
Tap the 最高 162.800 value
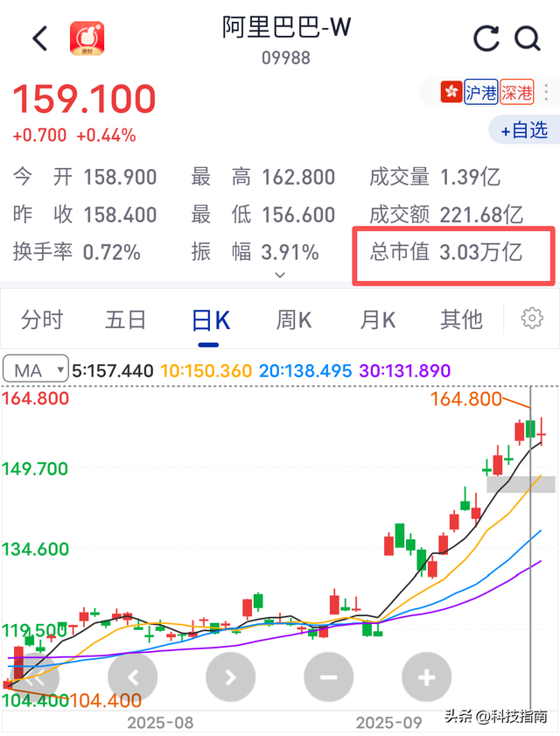[298, 178]
